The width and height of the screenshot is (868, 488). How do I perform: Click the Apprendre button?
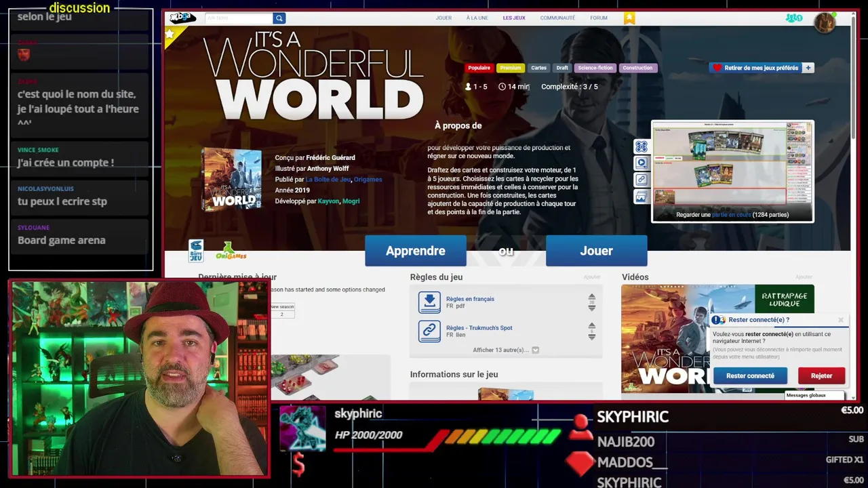click(x=415, y=251)
